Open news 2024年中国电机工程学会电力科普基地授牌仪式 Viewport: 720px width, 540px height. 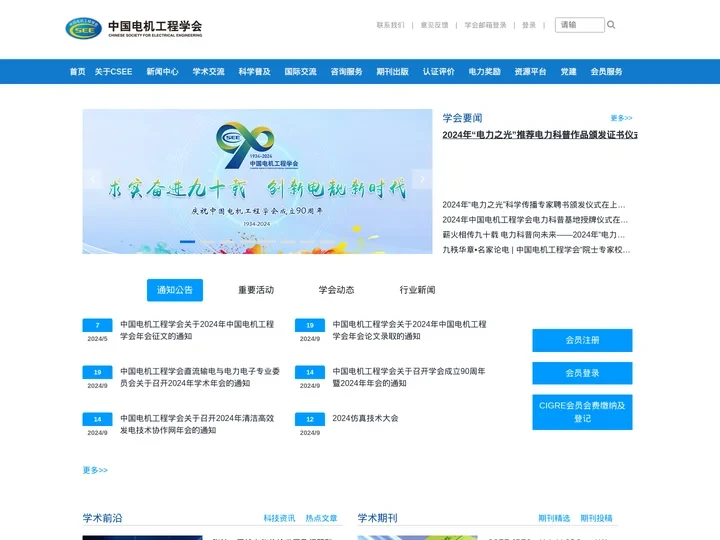535,220
